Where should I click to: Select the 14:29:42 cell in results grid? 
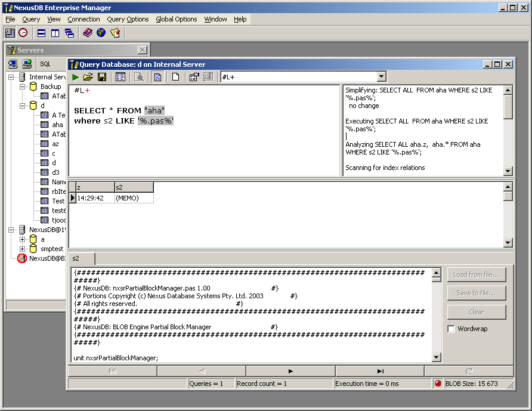click(95, 198)
